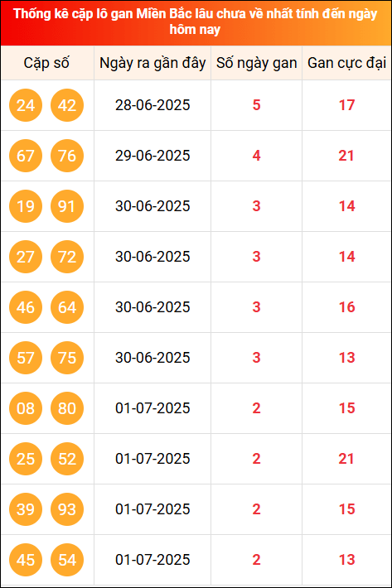Screen dimensions: 392x588
Task: Select the date 28-06-2025 cell
Action: click(152, 105)
